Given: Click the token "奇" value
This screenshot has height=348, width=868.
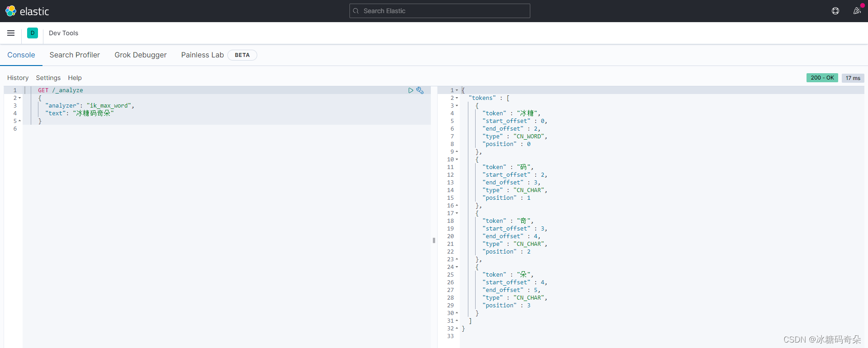Looking at the screenshot, I should (x=524, y=221).
